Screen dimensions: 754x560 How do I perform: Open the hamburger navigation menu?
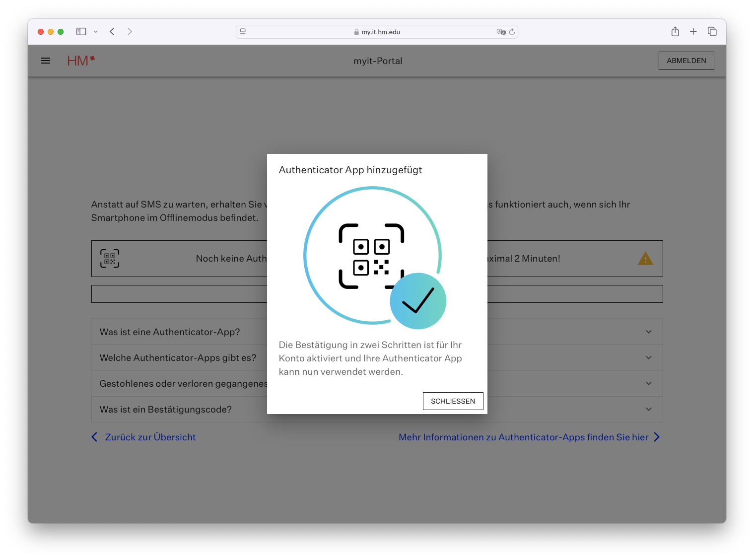click(46, 61)
